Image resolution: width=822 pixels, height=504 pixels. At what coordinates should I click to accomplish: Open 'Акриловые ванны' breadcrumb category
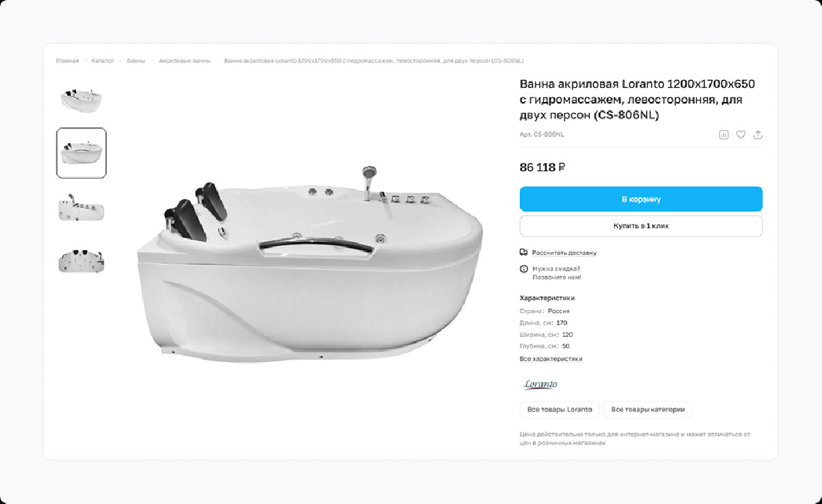184,61
